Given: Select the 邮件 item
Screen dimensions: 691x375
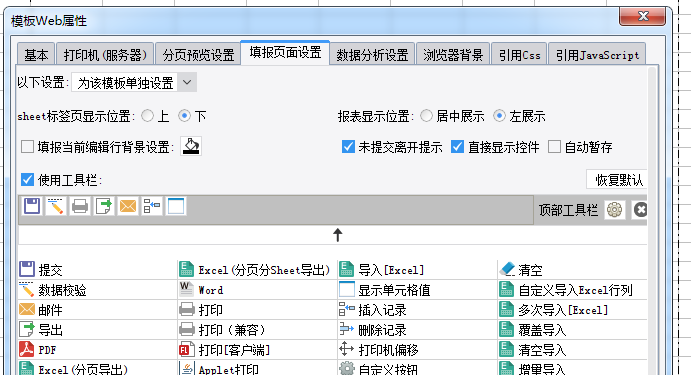Looking at the screenshot, I should tap(41, 310).
